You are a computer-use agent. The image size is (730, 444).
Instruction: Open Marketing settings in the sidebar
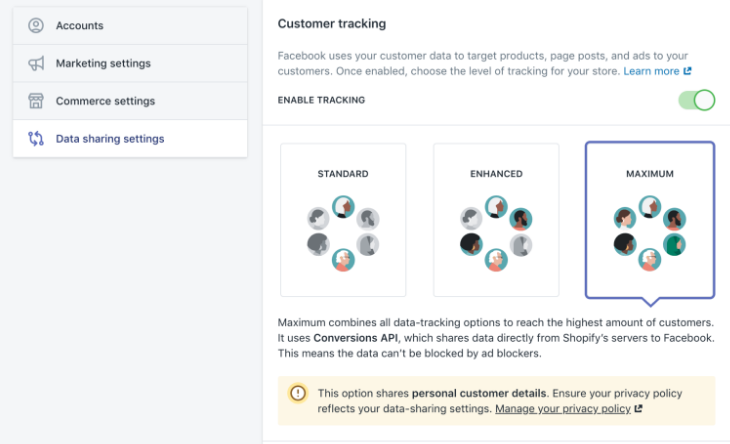[130, 63]
